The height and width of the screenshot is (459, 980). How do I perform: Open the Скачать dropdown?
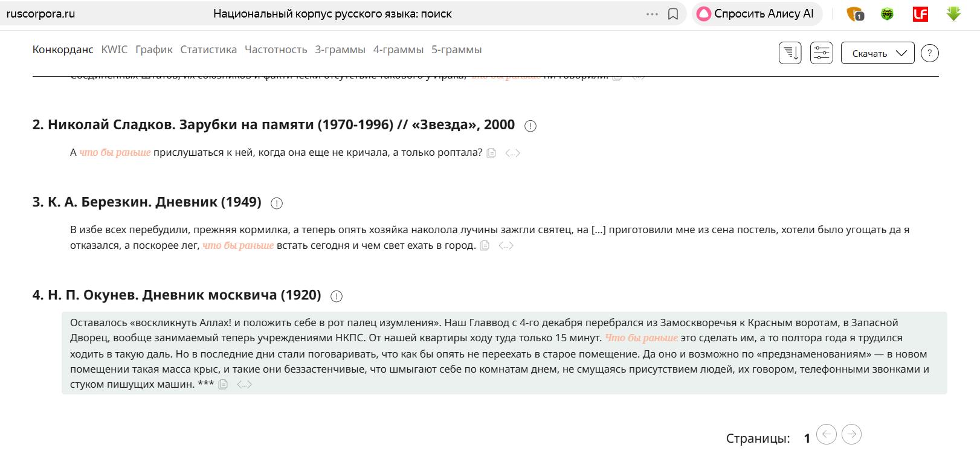point(877,53)
